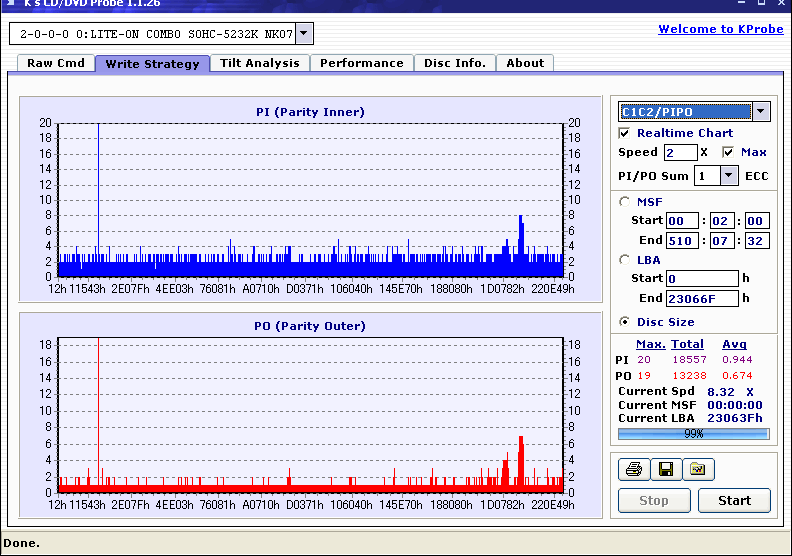Go to the Disc Info. tab
This screenshot has width=792, height=556.
(x=454, y=63)
